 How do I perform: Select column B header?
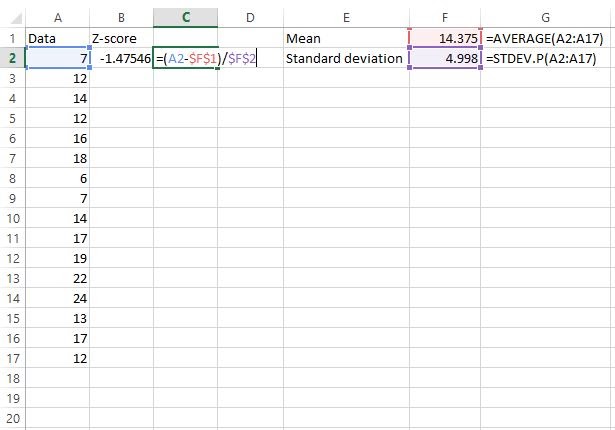(122, 18)
